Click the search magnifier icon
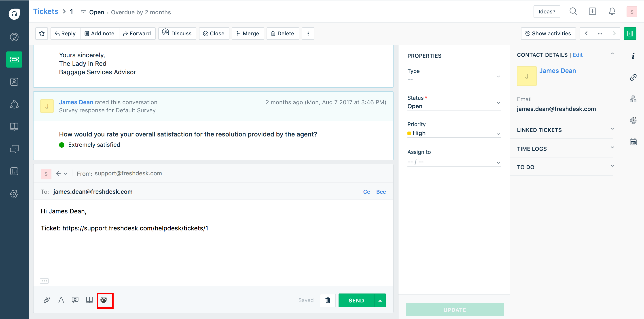Image resolution: width=644 pixels, height=319 pixels. pyautogui.click(x=573, y=11)
